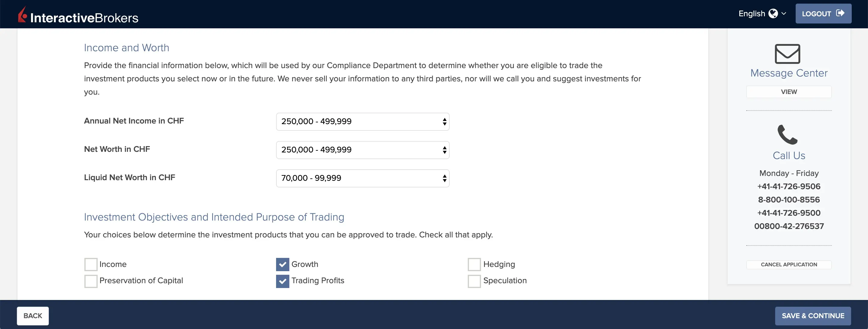
Task: Click phone number +41-41-726-9506
Action: tap(788, 186)
